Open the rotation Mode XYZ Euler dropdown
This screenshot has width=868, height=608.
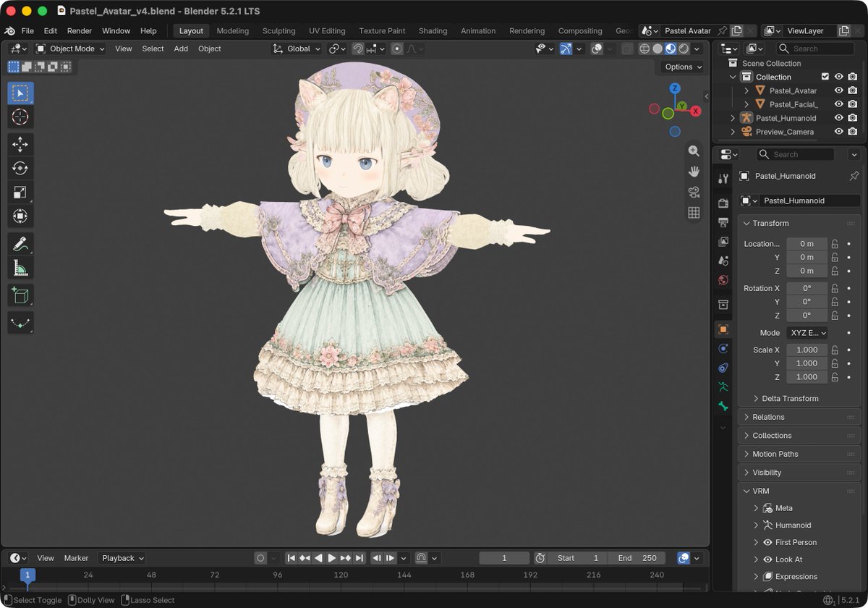tap(807, 333)
